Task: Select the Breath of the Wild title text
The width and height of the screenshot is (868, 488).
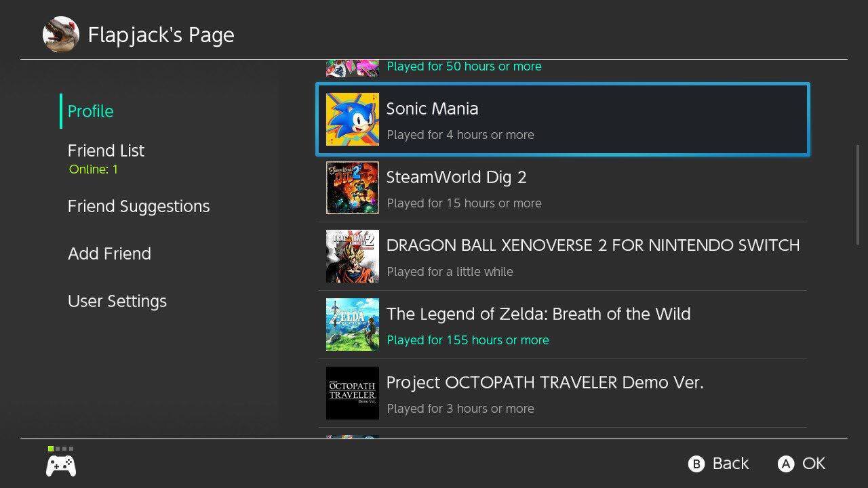Action: pyautogui.click(x=538, y=314)
